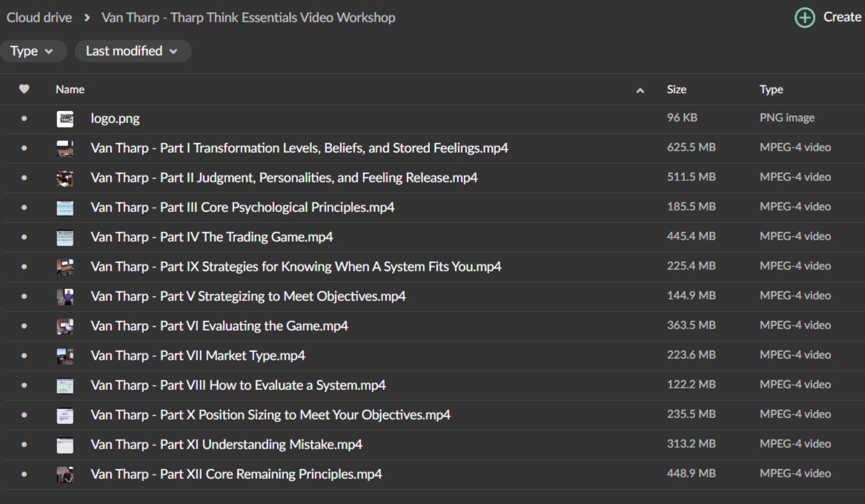This screenshot has height=504, width=865.
Task: Click the 625.5 MB size value
Action: coord(692,147)
